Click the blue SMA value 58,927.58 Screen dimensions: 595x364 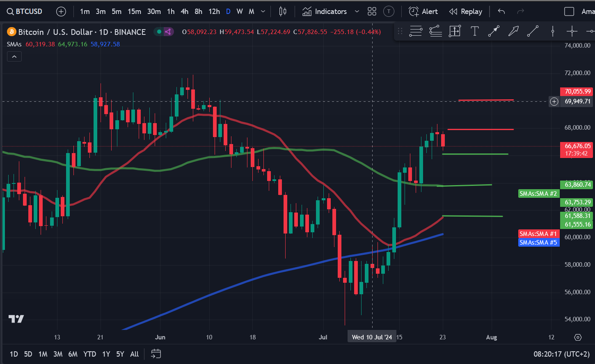point(105,44)
